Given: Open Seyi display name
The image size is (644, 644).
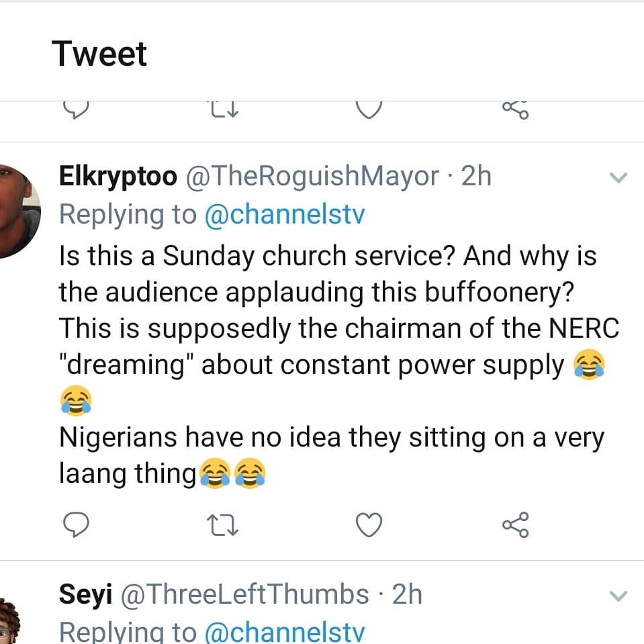Looking at the screenshot, I should pyautogui.click(x=85, y=595).
